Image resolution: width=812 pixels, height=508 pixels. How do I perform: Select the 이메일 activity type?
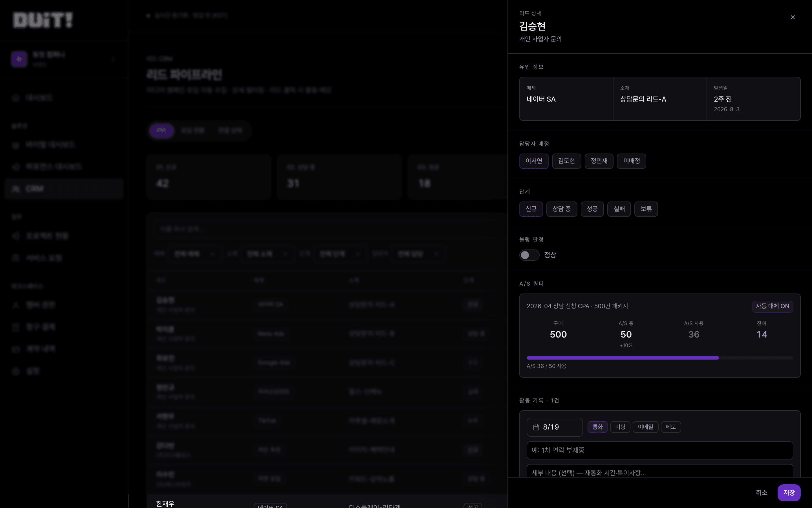645,427
